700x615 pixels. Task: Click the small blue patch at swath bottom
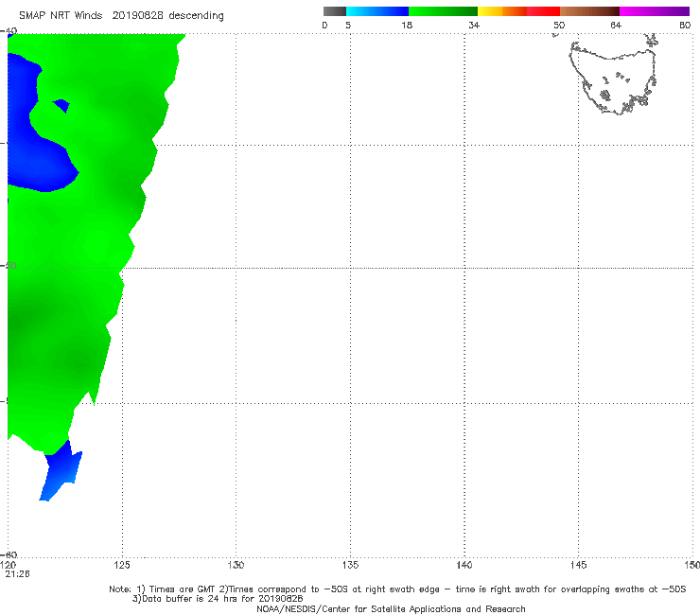click(62, 469)
